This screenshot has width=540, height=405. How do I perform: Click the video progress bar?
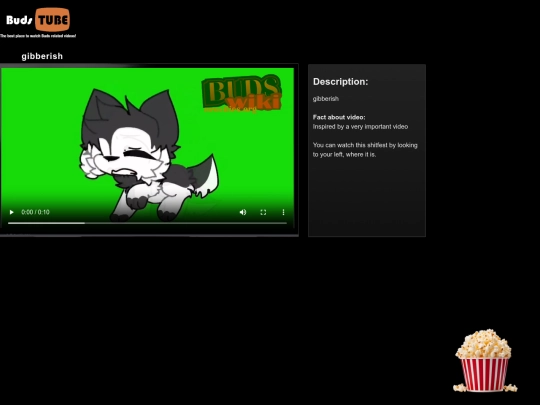click(147, 223)
